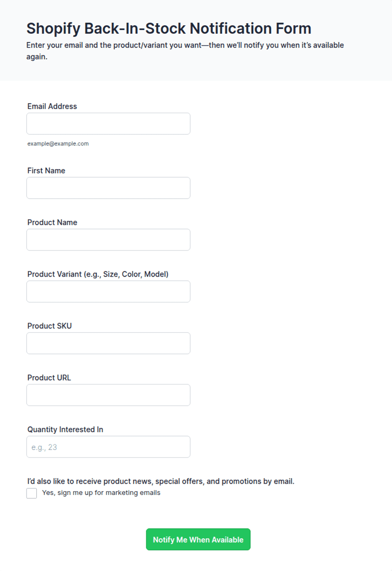This screenshot has width=392, height=571.
Task: Submit with Notify Me When Available button
Action: (198, 539)
